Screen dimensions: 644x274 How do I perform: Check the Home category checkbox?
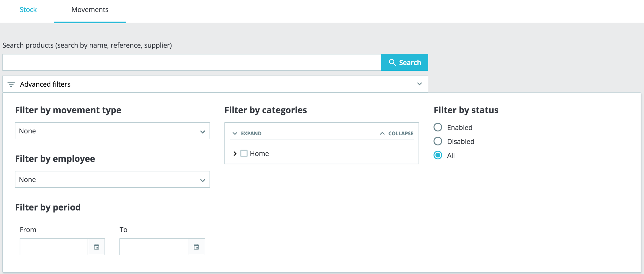[x=244, y=153]
